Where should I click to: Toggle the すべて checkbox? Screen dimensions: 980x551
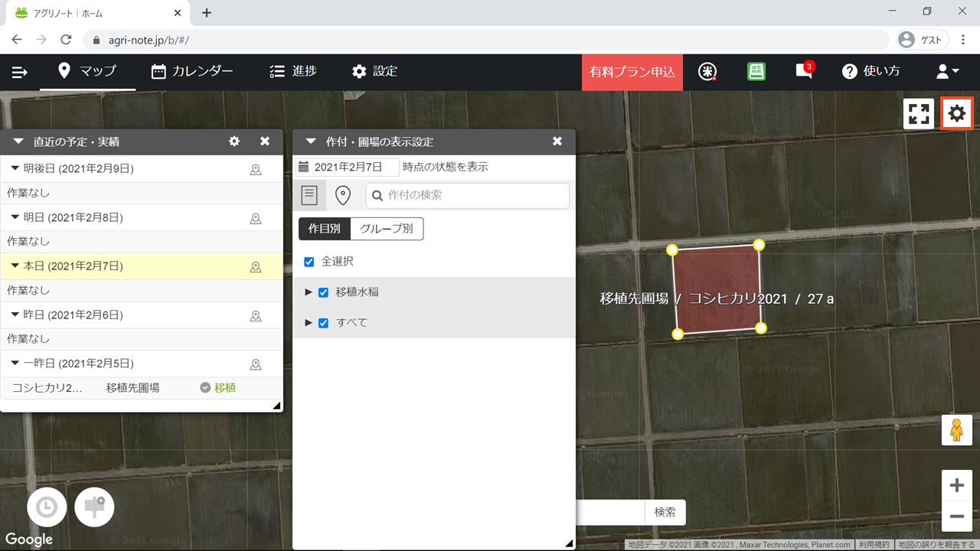click(323, 323)
